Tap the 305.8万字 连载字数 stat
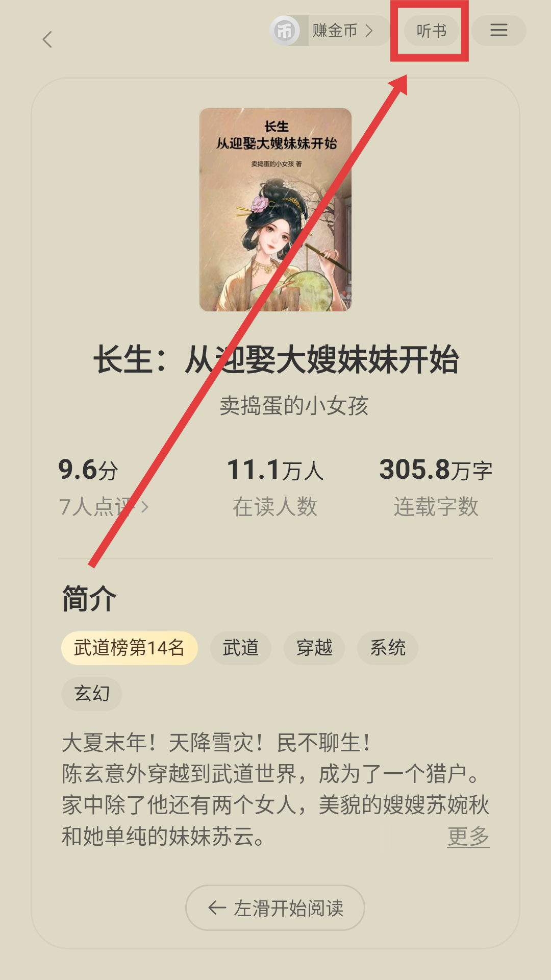Viewport: 551px width, 980px height. (x=436, y=487)
